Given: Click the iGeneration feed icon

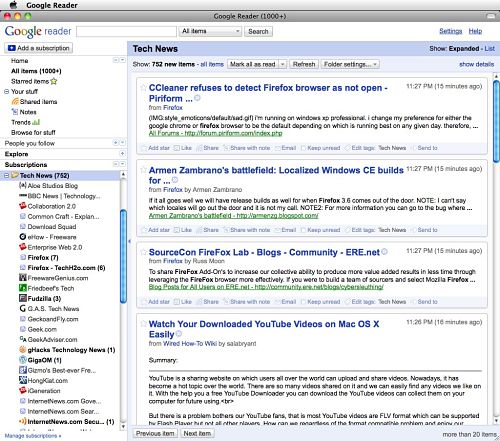Looking at the screenshot, I should (23, 391).
